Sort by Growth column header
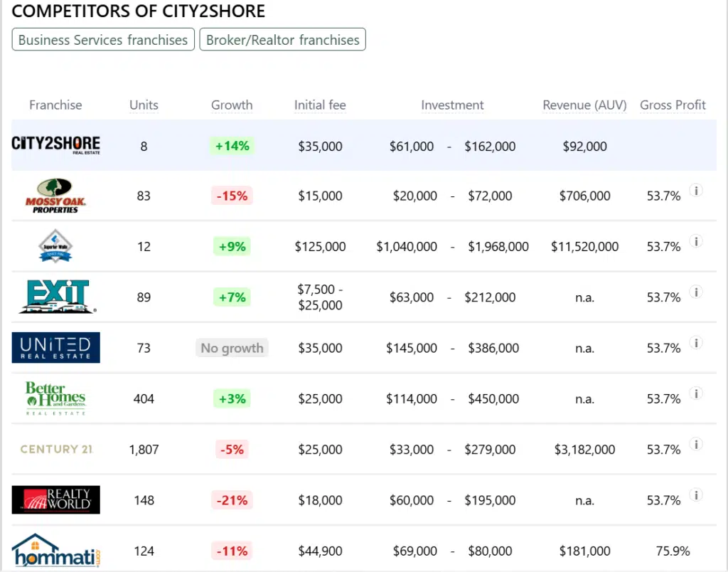Screen dimensions: 728x572 coord(232,105)
